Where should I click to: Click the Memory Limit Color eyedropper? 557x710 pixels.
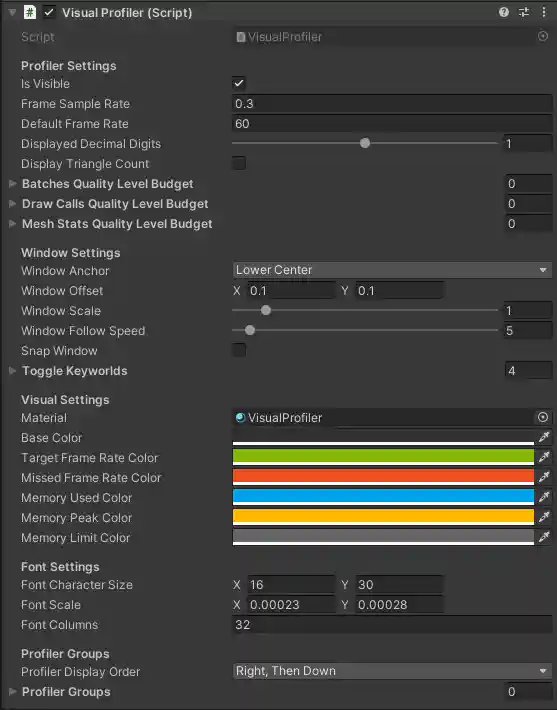tap(544, 537)
